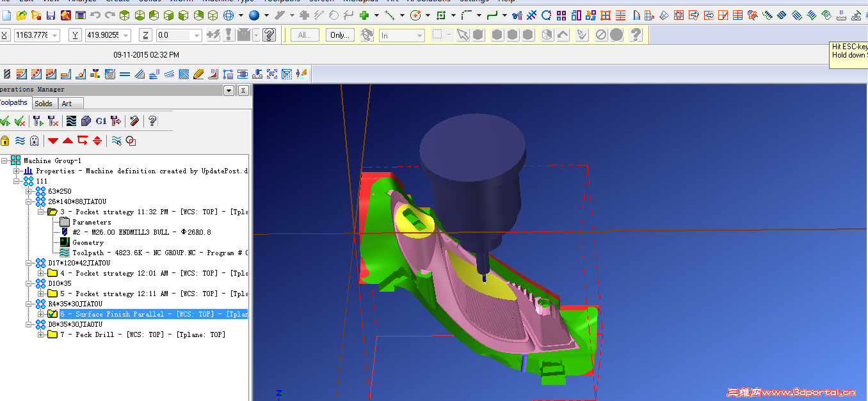Screen dimensions: 868x401
Task: Open the Operations Manager help question mark icon
Action: point(152,121)
